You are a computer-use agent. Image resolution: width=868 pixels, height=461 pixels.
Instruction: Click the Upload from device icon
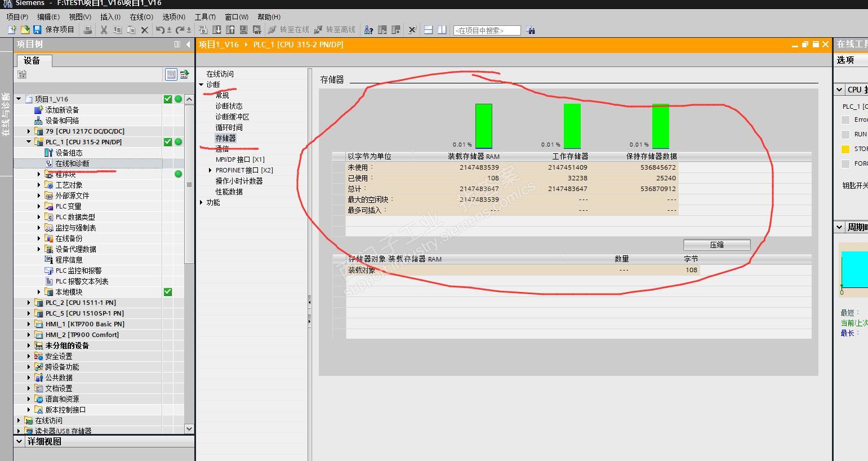pyautogui.click(x=230, y=30)
